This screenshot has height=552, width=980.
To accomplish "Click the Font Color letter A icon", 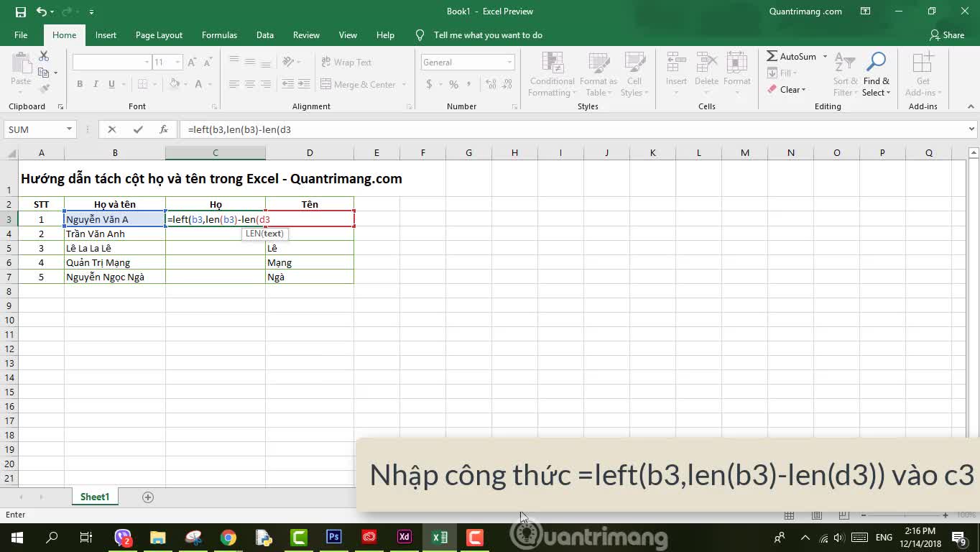I will pyautogui.click(x=199, y=84).
